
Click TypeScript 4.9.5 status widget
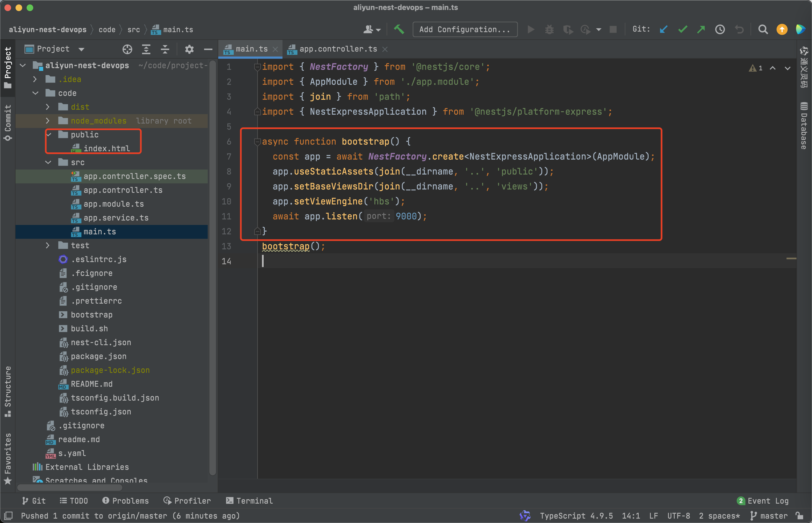pos(576,516)
